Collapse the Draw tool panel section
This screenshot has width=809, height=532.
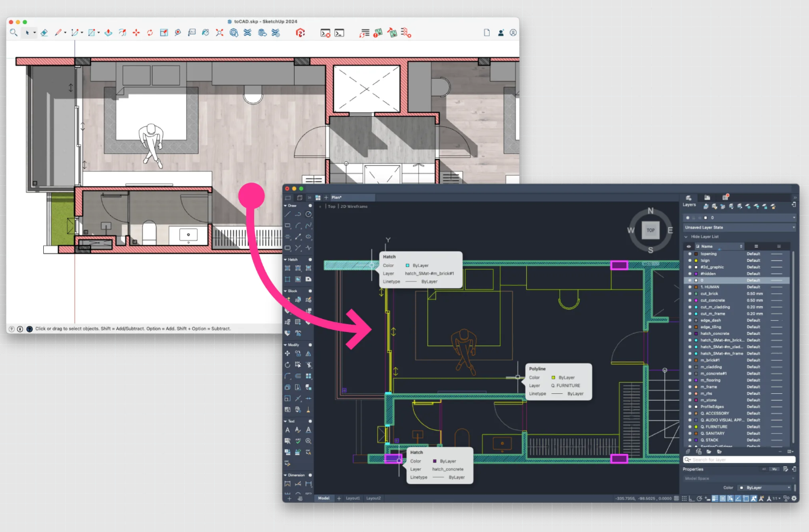(x=286, y=206)
